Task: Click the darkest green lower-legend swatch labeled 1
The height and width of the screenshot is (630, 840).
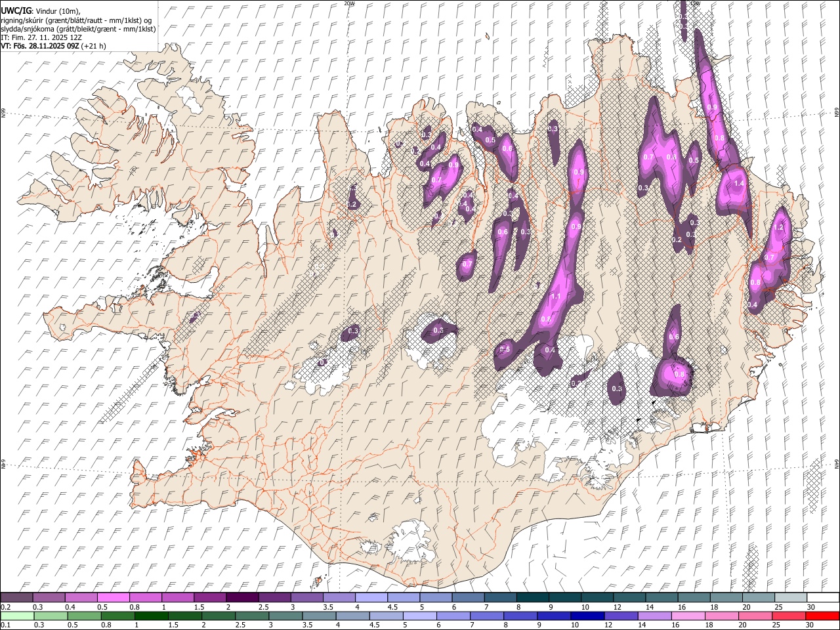Action: [x=151, y=616]
